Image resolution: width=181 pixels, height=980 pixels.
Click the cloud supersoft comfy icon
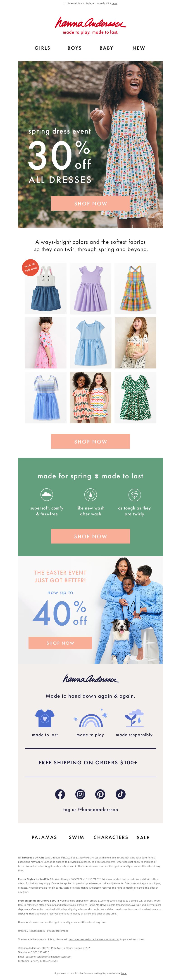47,495
